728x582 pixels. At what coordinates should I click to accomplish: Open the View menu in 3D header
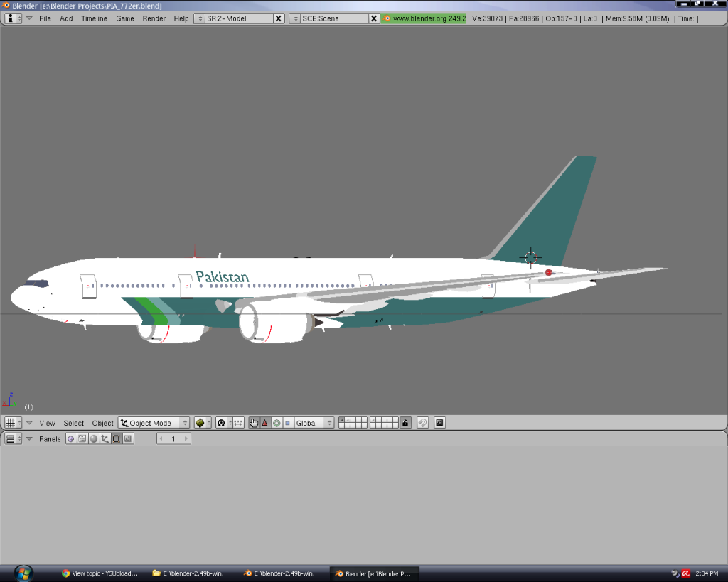pyautogui.click(x=48, y=423)
